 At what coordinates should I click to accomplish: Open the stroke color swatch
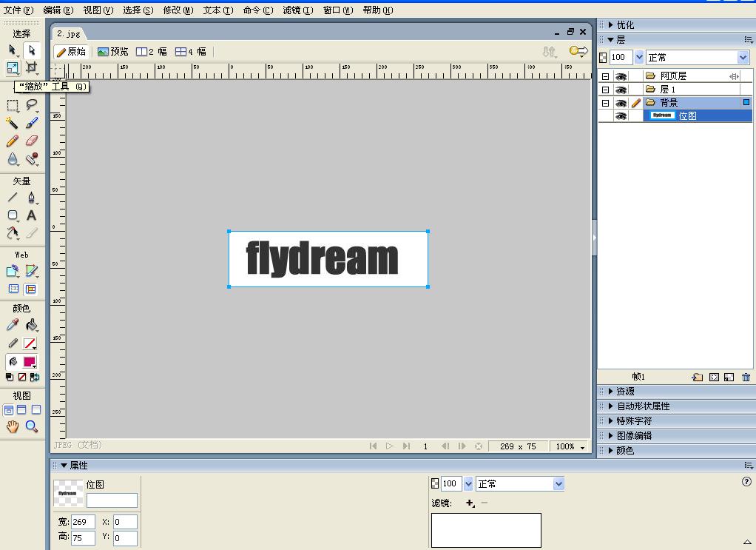(x=30, y=343)
